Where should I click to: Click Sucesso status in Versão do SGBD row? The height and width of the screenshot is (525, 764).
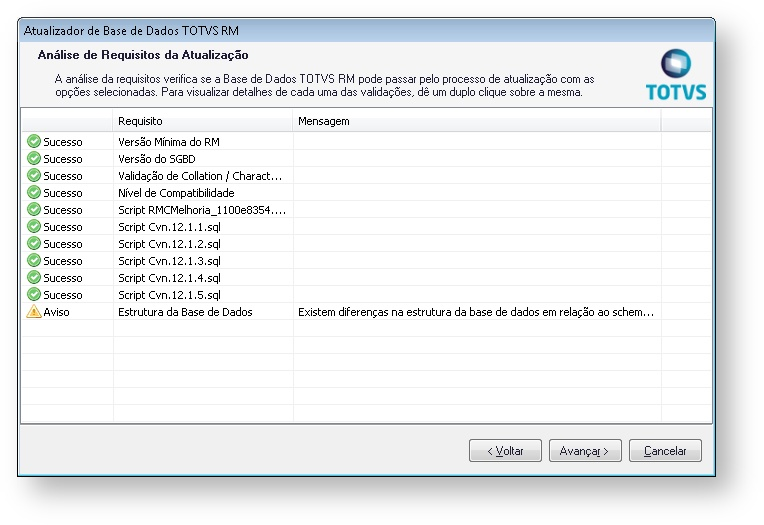point(63,159)
